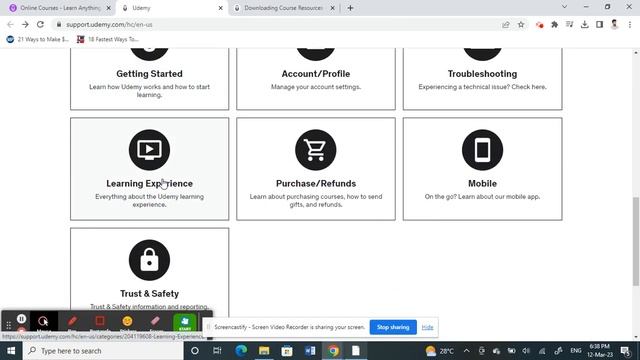Open notification center on taskbar
This screenshot has width=640, height=360.
pos(625,351)
